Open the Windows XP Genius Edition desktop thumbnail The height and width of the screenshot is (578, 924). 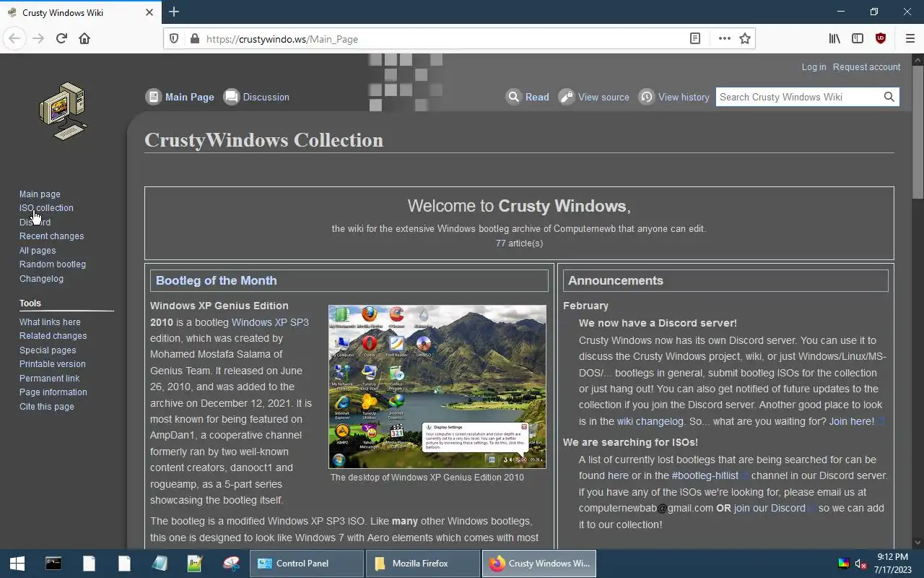click(437, 387)
